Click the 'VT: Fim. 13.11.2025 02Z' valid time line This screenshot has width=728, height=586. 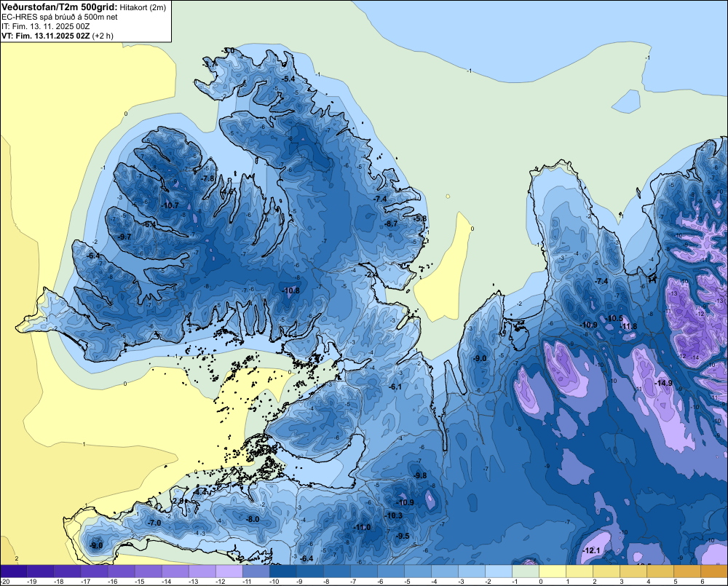[x=47, y=35]
